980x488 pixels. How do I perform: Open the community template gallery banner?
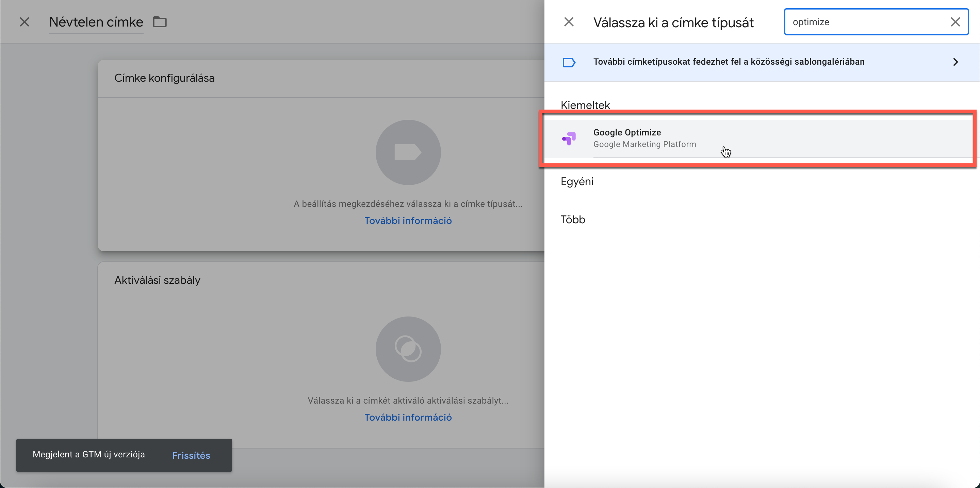[x=762, y=62]
